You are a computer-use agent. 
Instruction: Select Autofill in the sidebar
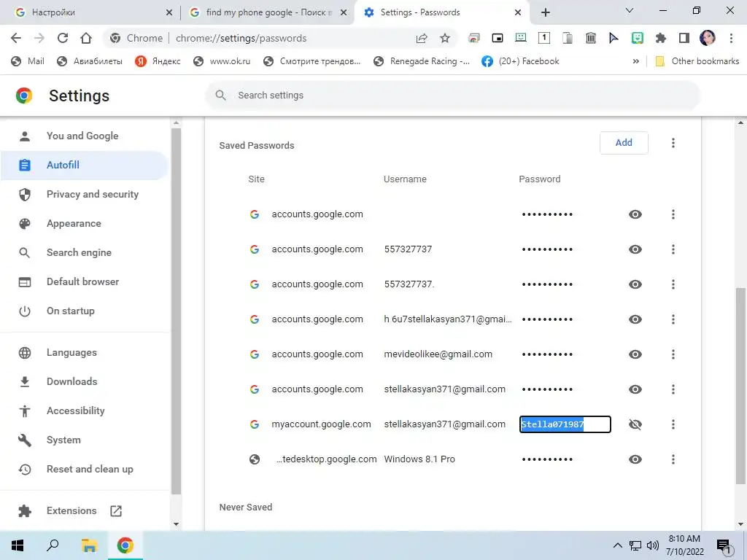[x=84, y=166]
